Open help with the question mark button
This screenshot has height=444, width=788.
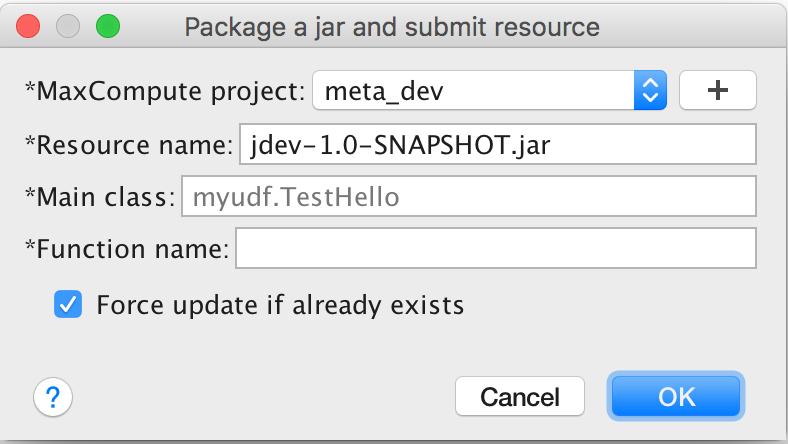click(53, 397)
